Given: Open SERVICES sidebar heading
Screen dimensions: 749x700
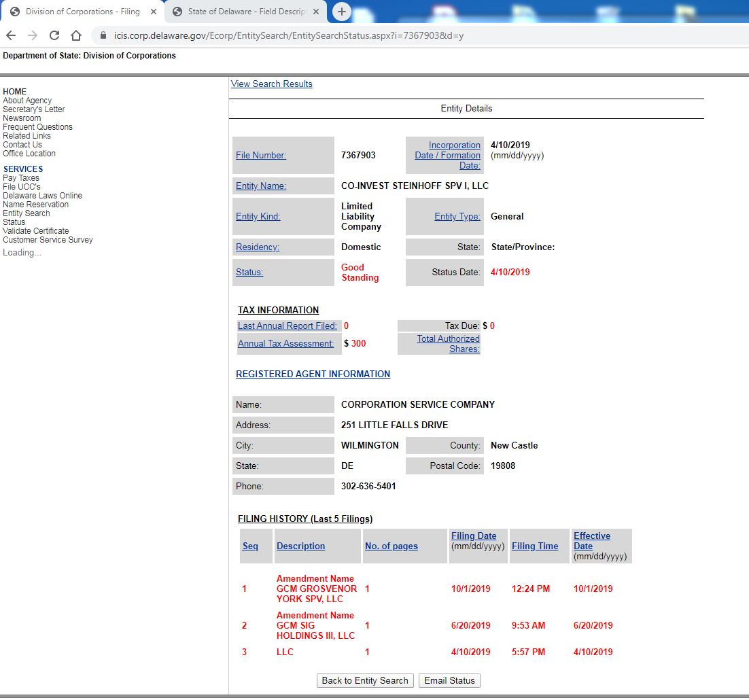Looking at the screenshot, I should coord(23,169).
